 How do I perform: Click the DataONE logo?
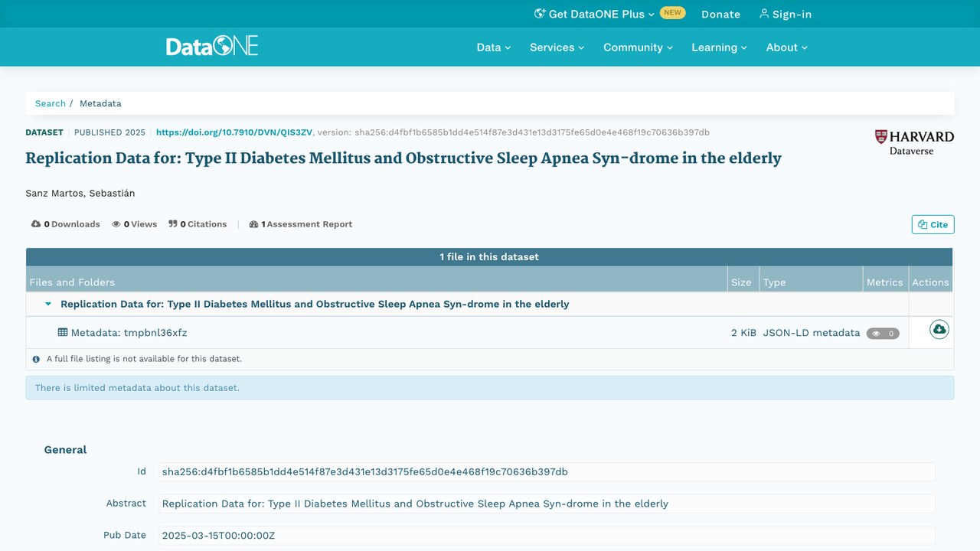click(x=212, y=46)
